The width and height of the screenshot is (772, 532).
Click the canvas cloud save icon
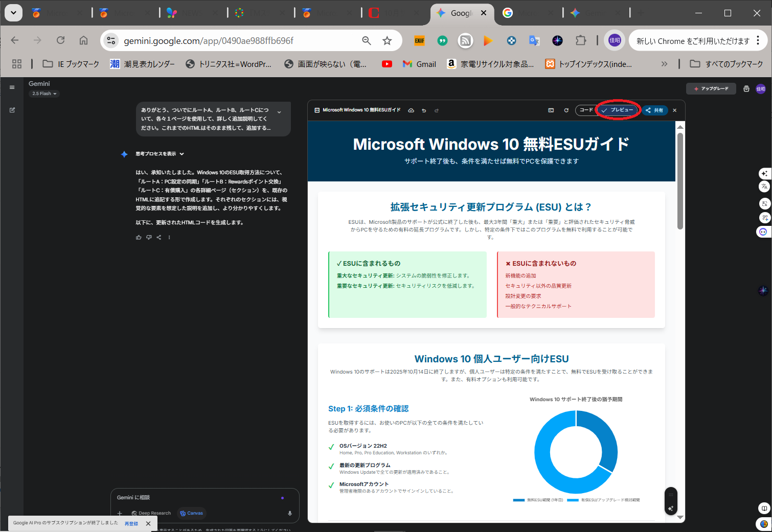click(411, 110)
